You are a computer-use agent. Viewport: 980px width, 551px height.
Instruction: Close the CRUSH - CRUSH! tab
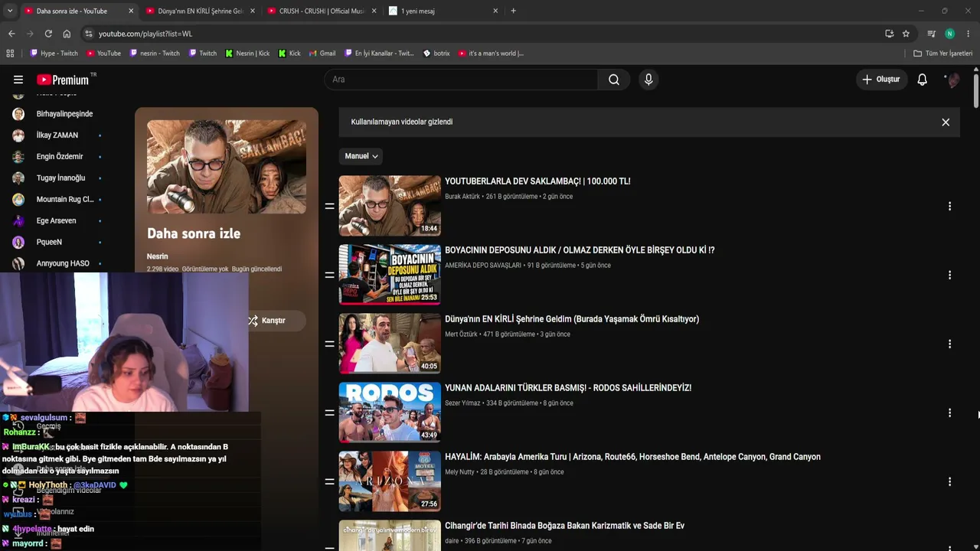click(x=374, y=11)
